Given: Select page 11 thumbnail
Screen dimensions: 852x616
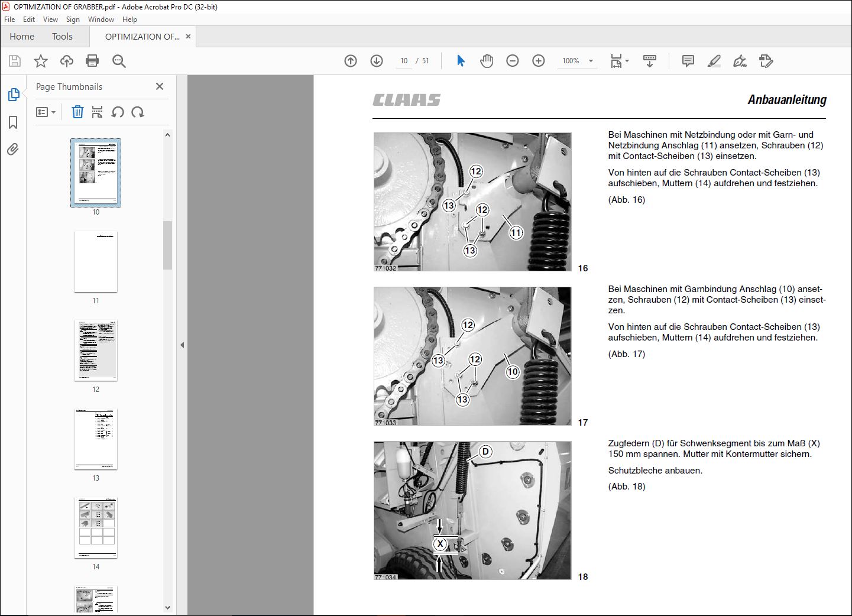Looking at the screenshot, I should tap(96, 262).
